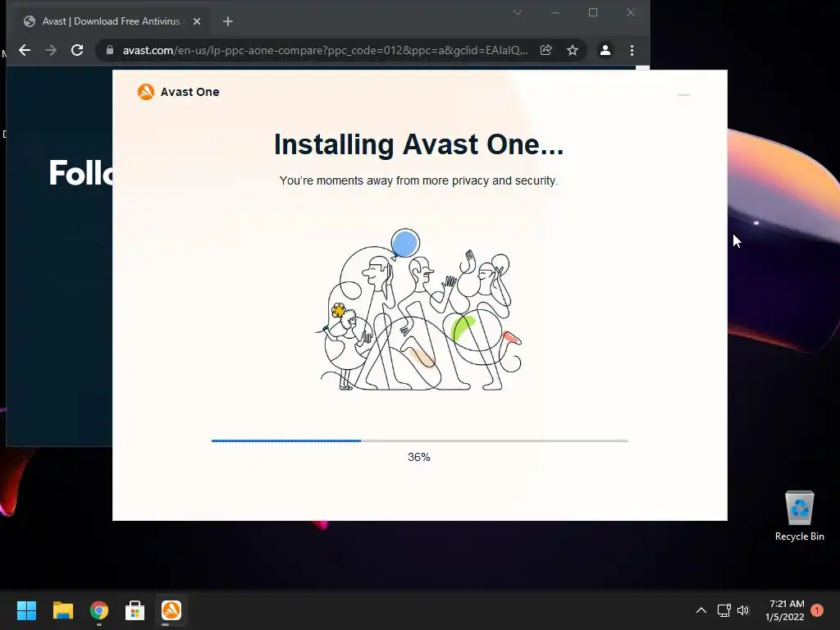The image size is (840, 630).
Task: Click the family illustration in installer
Action: (x=419, y=309)
